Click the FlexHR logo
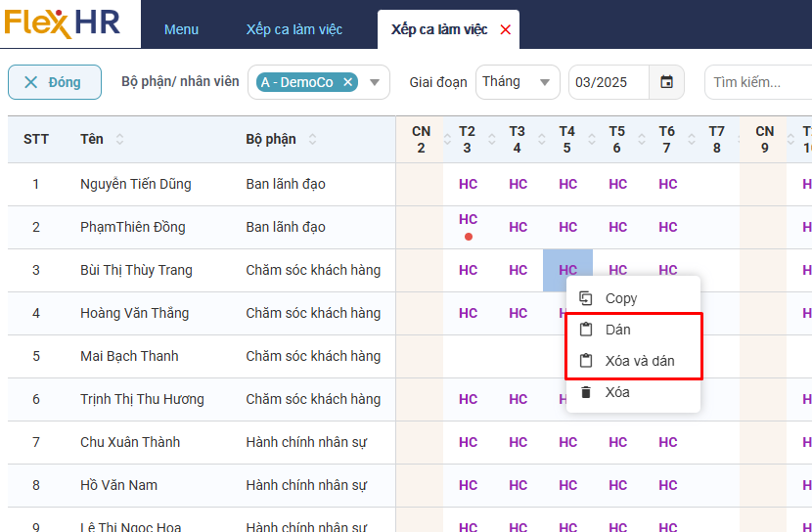The width and height of the screenshot is (812, 532). pos(63,23)
